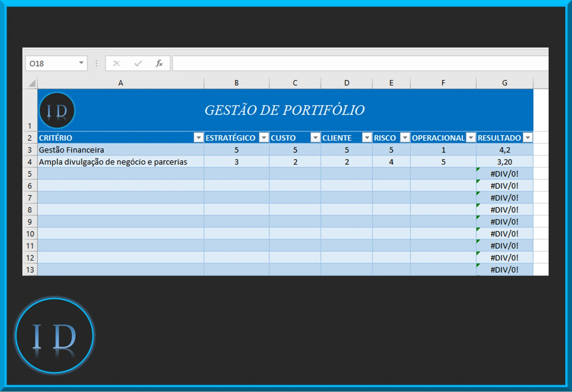The height and width of the screenshot is (392, 572).
Task: Open the RISCO filter dropdown
Action: (405, 138)
